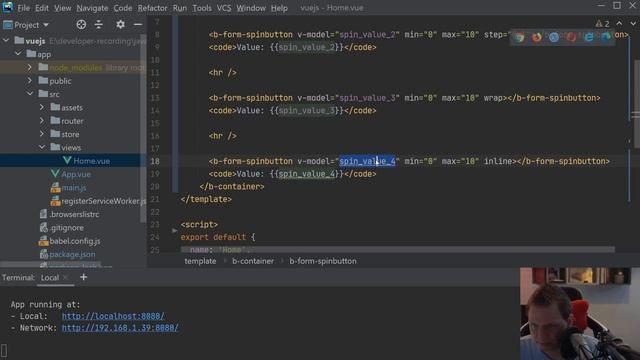This screenshot has width=640, height=360.
Task: Select babel.config.js file
Action: [x=75, y=241]
